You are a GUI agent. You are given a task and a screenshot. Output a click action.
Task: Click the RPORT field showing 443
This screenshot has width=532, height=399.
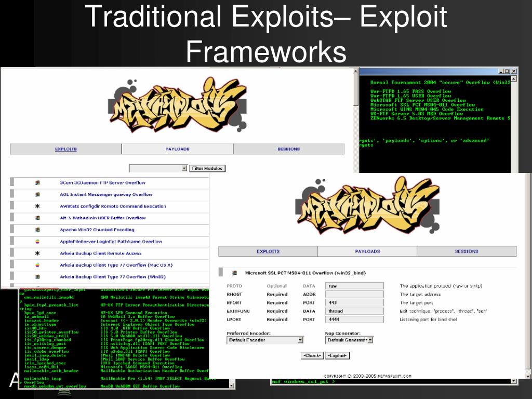click(354, 303)
